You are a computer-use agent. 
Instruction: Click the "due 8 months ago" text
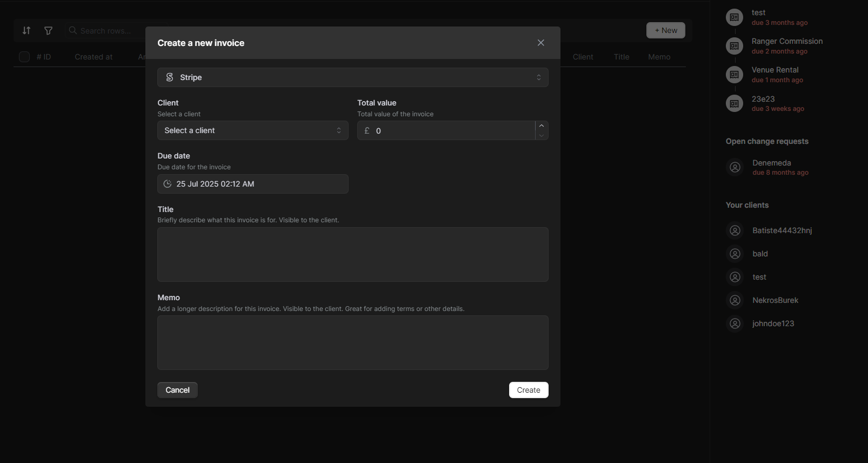pos(780,173)
